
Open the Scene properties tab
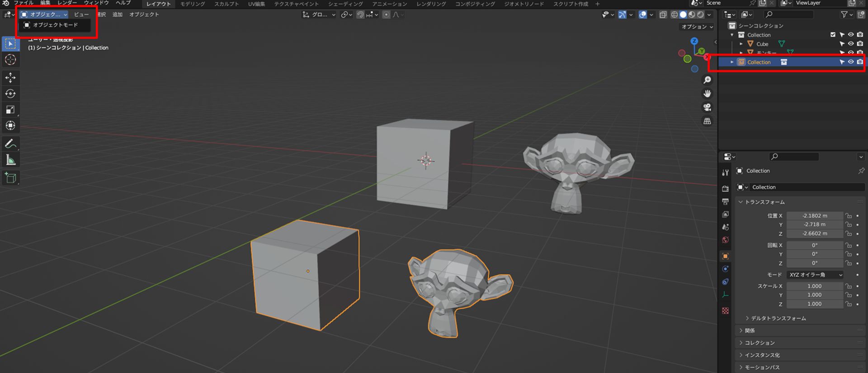pos(726,227)
